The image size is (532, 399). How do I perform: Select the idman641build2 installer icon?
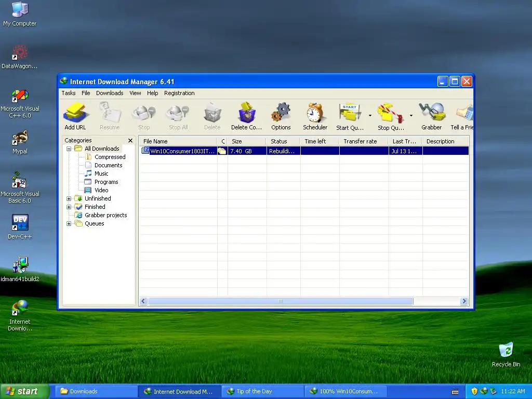coord(20,270)
